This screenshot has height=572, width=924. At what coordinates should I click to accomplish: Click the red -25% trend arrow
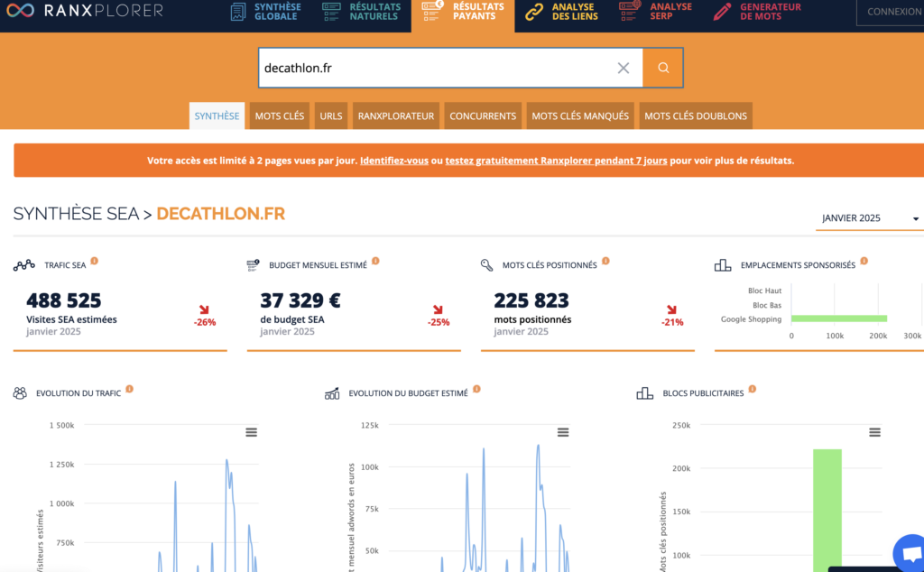pos(438,309)
